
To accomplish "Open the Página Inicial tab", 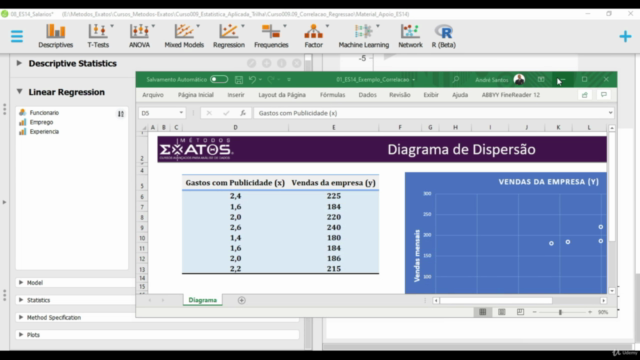I will point(196,95).
